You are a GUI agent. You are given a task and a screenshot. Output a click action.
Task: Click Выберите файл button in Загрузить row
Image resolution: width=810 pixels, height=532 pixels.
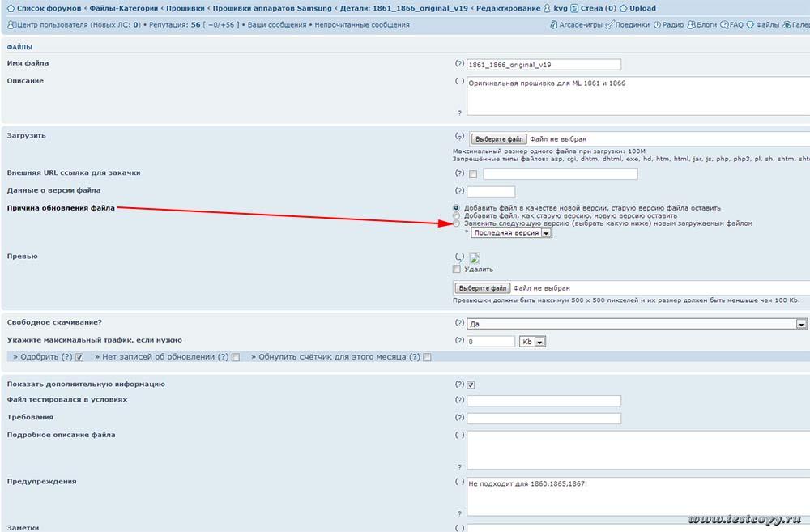[499, 139]
